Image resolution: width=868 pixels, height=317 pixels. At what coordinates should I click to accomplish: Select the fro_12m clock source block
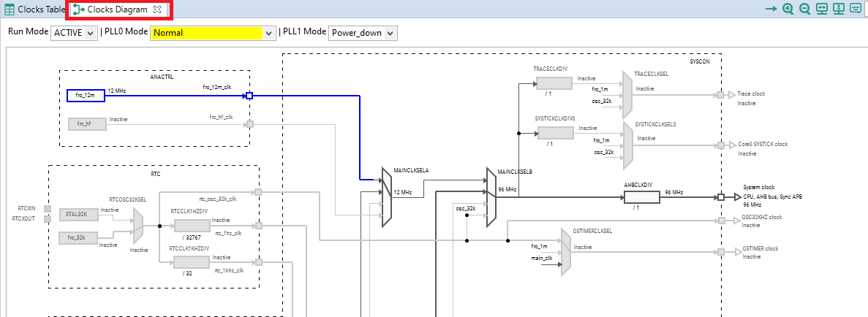pyautogui.click(x=86, y=96)
